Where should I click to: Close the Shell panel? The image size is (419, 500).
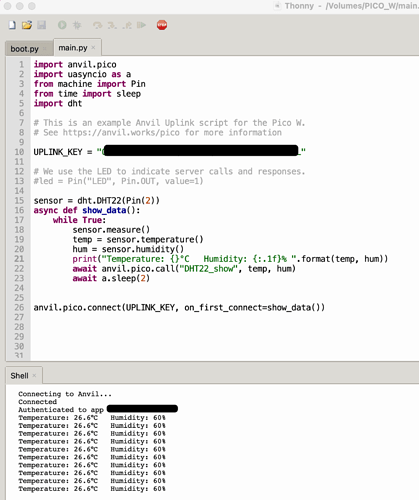coord(34,376)
